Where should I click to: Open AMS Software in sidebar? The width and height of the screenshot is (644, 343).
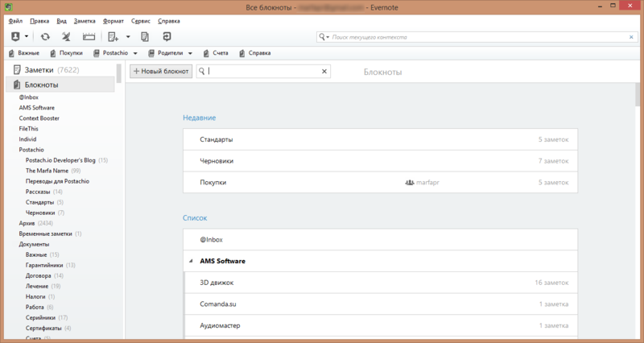(36, 108)
